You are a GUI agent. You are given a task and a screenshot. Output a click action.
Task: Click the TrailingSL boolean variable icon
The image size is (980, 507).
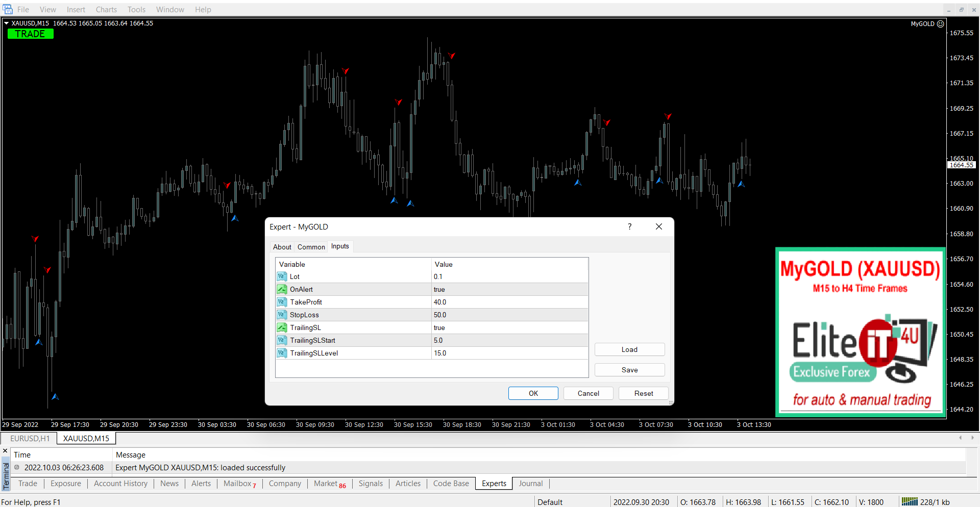(282, 327)
